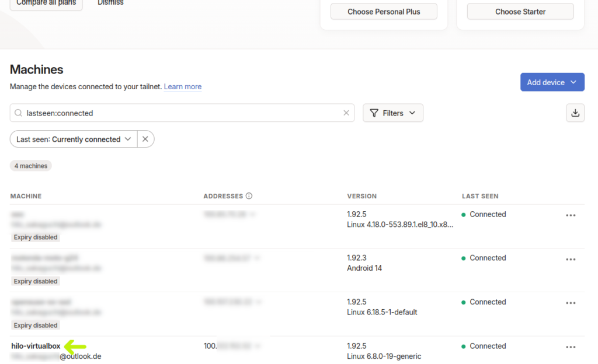
Task: Open the Add device dropdown
Action: pyautogui.click(x=552, y=82)
